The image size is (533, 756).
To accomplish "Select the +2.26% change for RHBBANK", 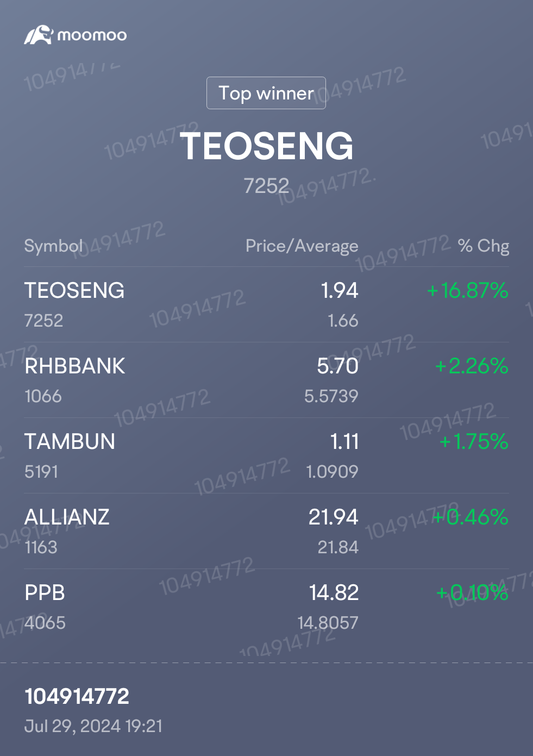I will pyautogui.click(x=472, y=366).
